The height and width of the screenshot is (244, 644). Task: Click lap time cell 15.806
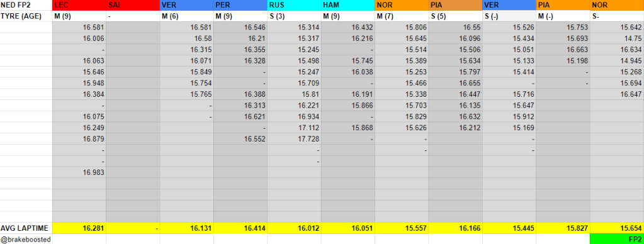402,28
